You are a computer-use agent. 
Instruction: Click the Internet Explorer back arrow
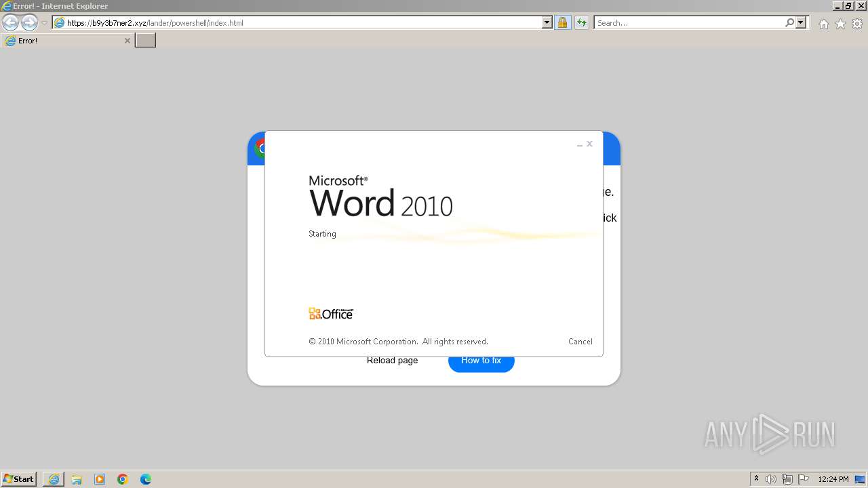(x=10, y=22)
